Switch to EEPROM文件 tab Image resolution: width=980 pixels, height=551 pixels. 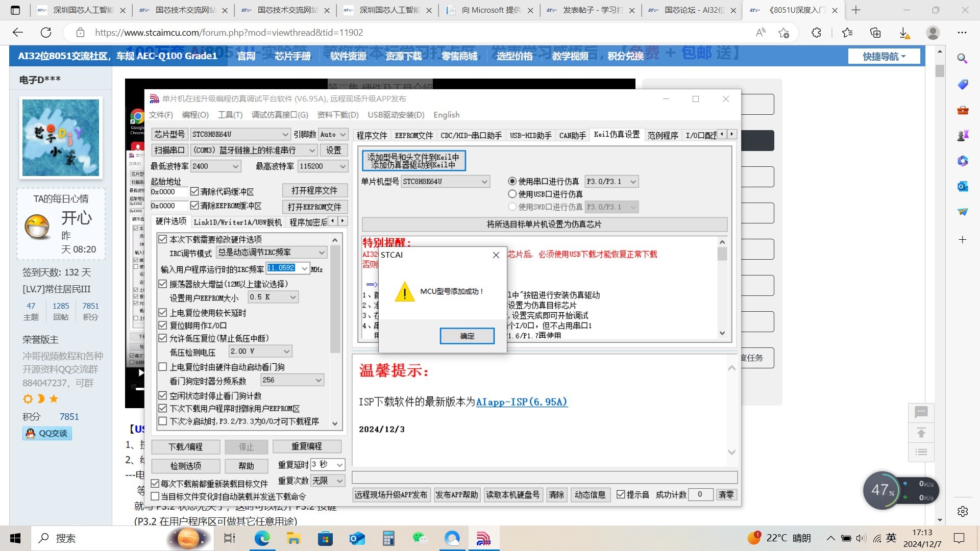pos(413,135)
